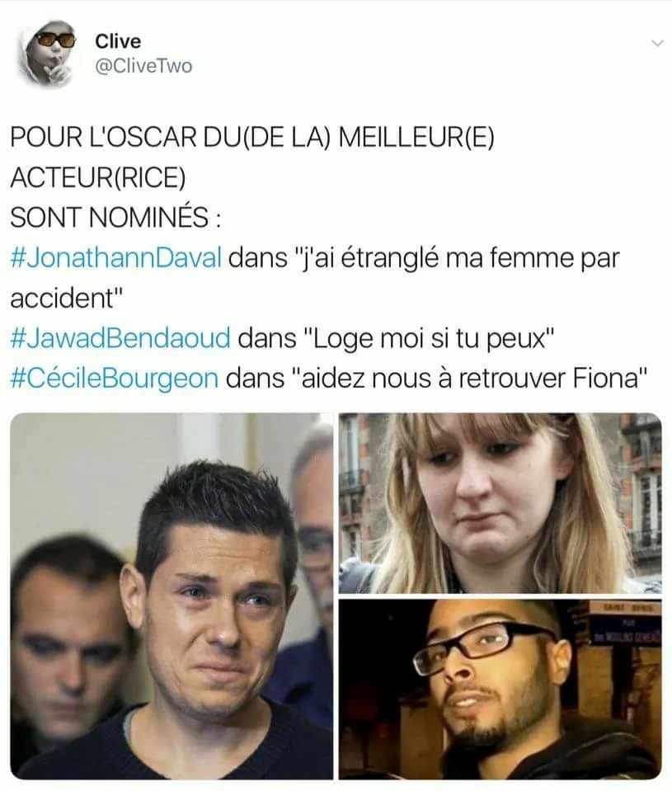Click the "POUR L'OSCAR DU(DE LA) MEILLEUR(E)" line

tap(252, 137)
